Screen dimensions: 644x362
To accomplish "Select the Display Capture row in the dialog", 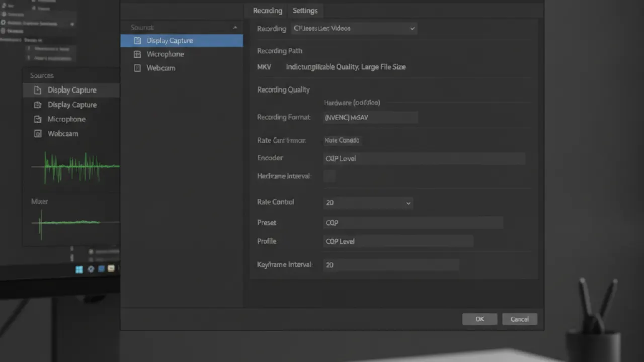I will click(182, 41).
